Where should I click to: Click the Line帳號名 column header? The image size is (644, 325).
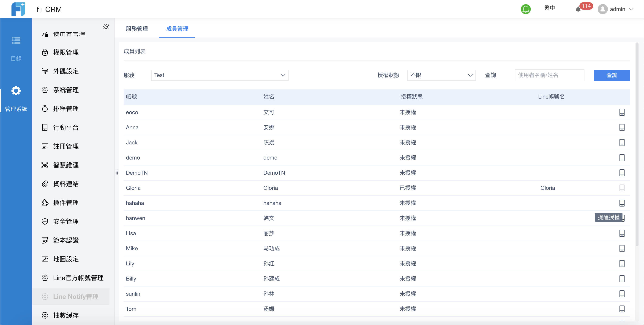point(551,96)
